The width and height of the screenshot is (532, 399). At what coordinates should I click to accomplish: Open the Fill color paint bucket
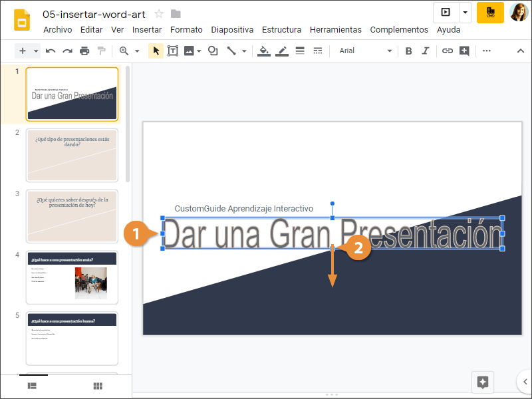pyautogui.click(x=264, y=51)
